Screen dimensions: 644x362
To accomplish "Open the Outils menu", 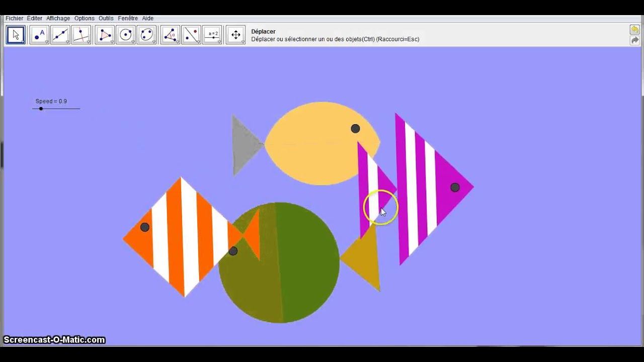I will pyautogui.click(x=106, y=18).
